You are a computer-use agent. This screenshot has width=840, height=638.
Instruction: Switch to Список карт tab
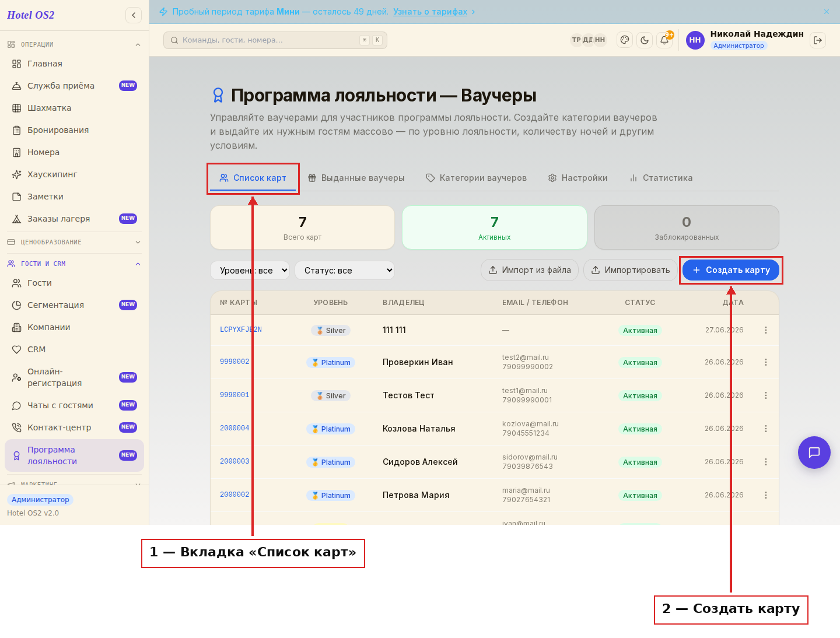253,178
